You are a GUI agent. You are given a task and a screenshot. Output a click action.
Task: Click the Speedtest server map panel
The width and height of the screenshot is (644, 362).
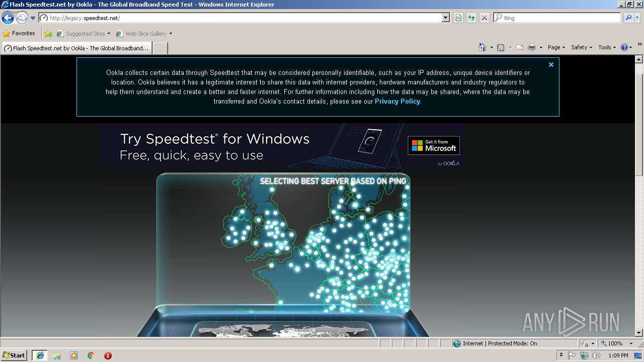click(283, 242)
